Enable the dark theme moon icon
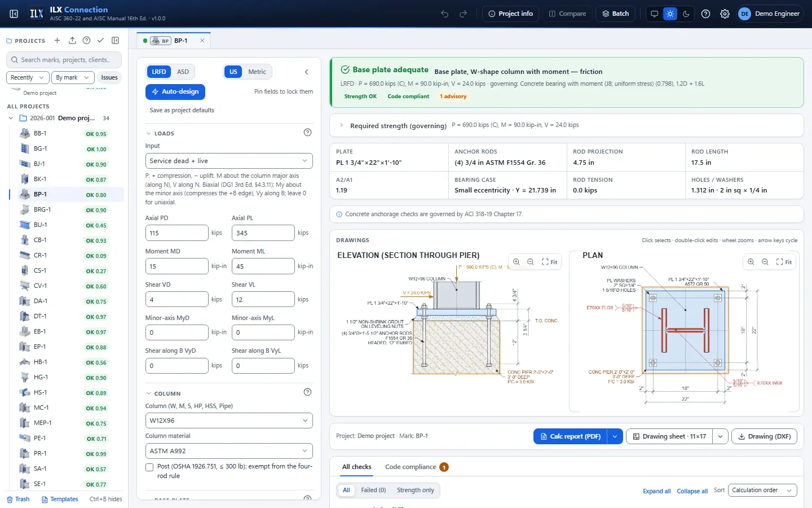The image size is (812, 508). pos(686,14)
